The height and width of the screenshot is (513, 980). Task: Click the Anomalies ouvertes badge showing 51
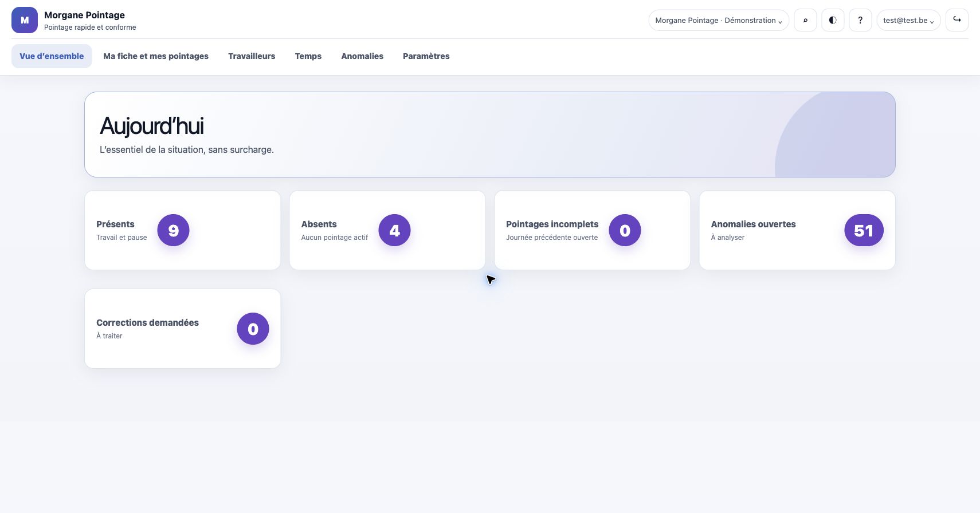click(x=864, y=230)
